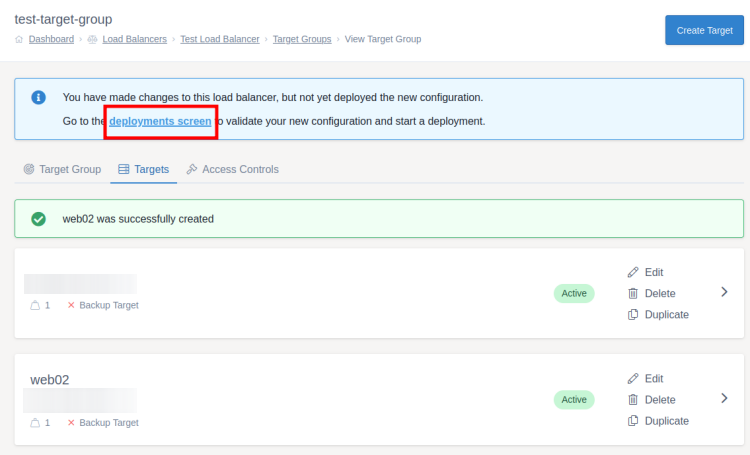Screen dimensions: 750x455
Task: Click the trash icon for first target
Action: [633, 293]
